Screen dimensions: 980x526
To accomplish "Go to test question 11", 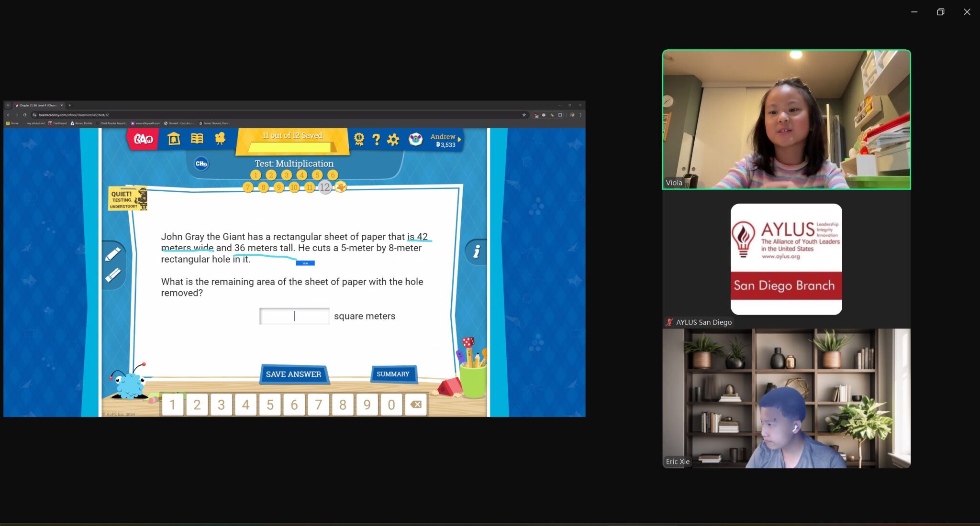I will (x=309, y=187).
